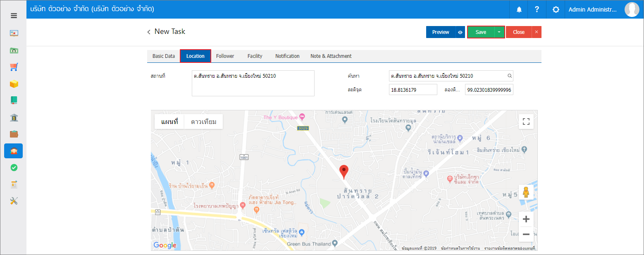Open the Basic Data tab
Screen dimensions: 644x255
(164, 56)
